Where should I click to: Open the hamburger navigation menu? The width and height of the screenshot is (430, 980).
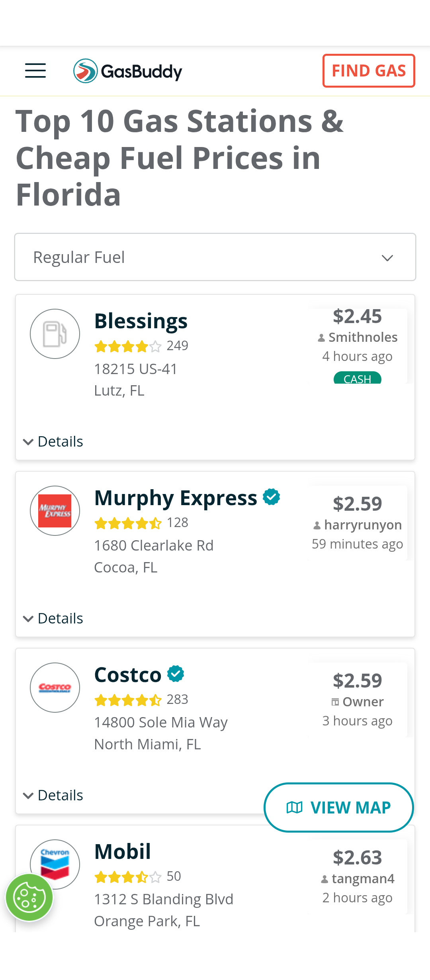pos(35,71)
